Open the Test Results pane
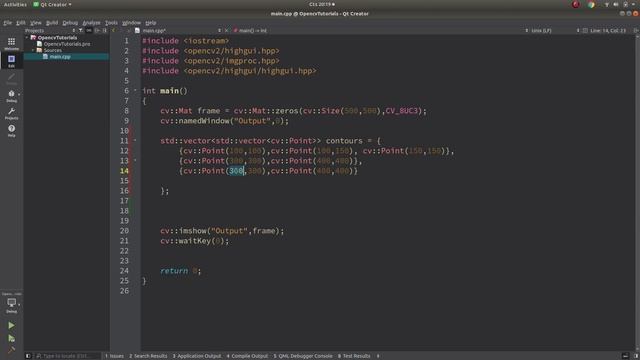 click(x=354, y=356)
